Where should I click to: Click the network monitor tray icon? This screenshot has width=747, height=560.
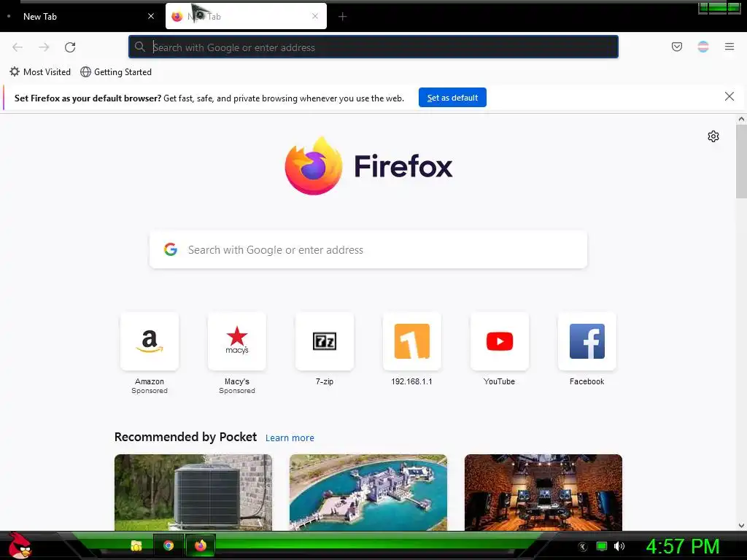click(602, 546)
